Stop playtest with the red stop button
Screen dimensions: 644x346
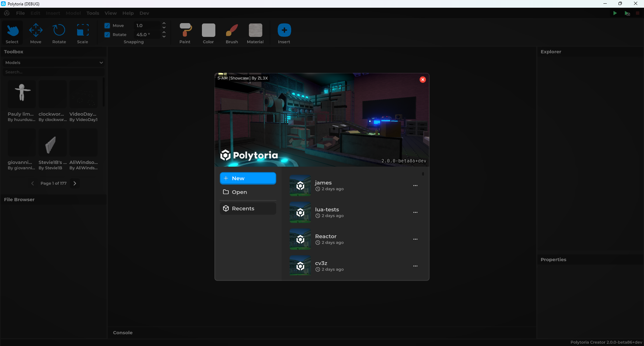click(638, 13)
